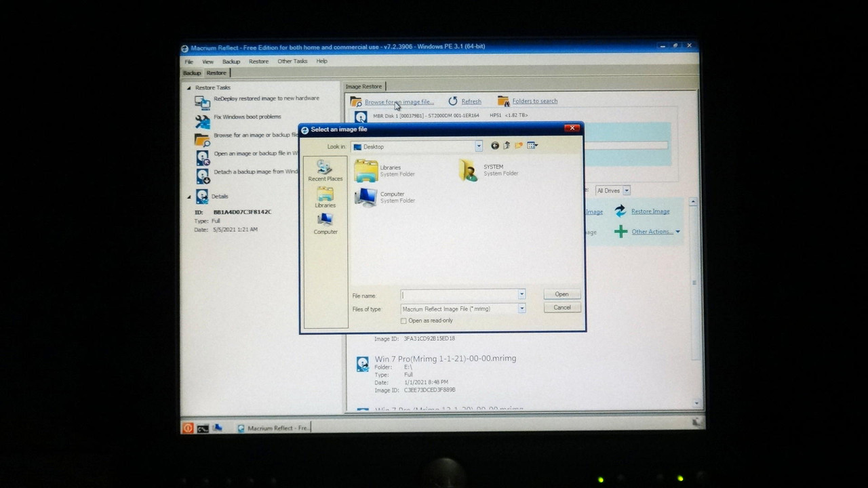
Task: Open the Help menu
Action: 321,62
